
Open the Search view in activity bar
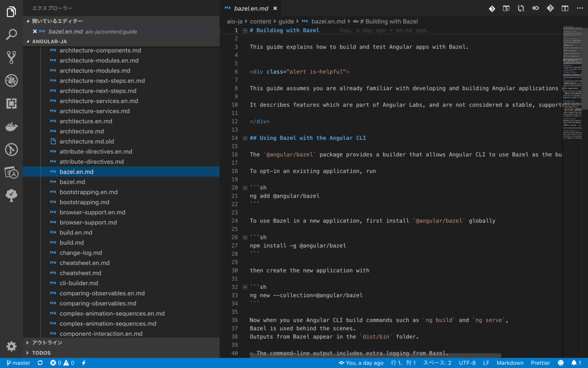click(x=11, y=34)
